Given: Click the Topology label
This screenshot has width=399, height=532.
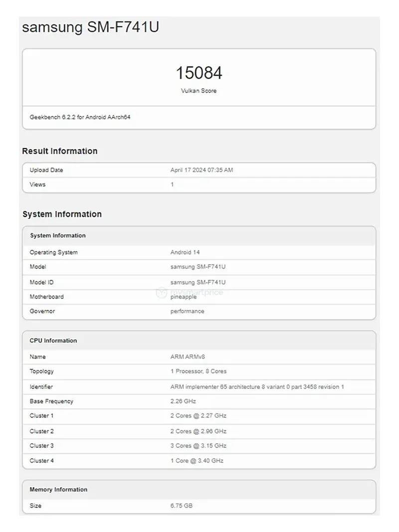Looking at the screenshot, I should (x=41, y=371).
